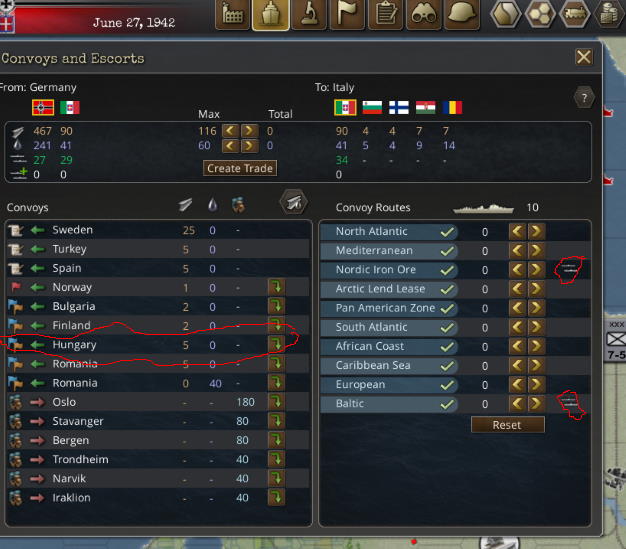Viewport: 626px width, 549px height.
Task: Toggle the Nordic Iron Ore route checkmark
Action: [x=447, y=270]
